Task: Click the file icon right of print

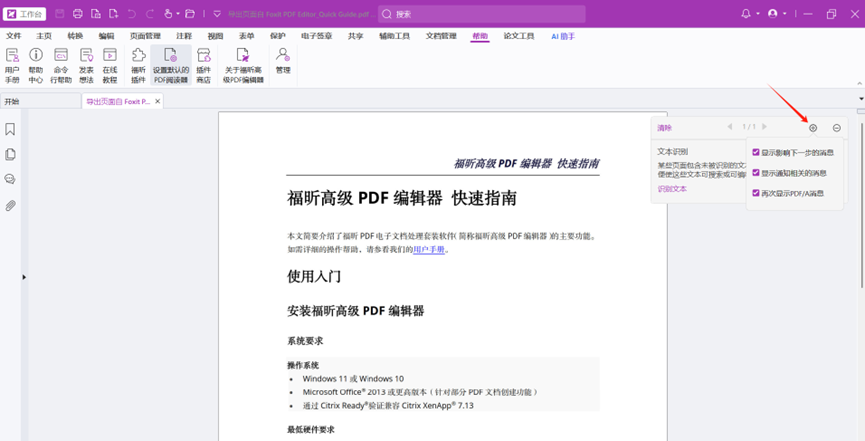Action: (x=96, y=14)
